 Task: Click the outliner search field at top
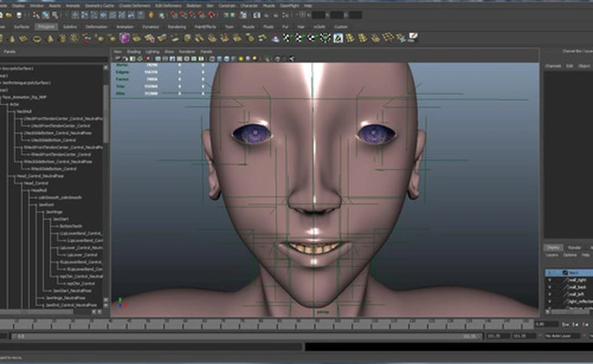coord(53,59)
